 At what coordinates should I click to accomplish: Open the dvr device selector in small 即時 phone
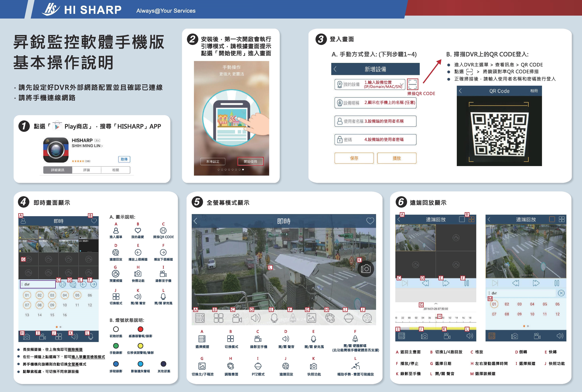38,284
